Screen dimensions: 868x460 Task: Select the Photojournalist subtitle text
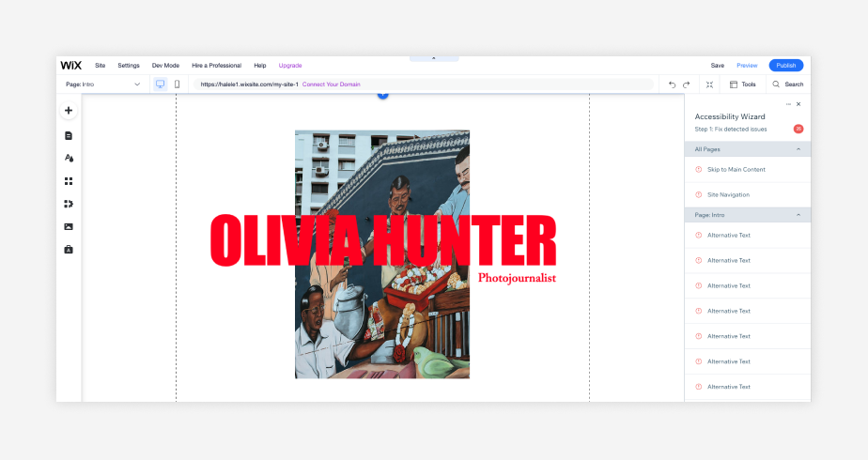coord(517,278)
